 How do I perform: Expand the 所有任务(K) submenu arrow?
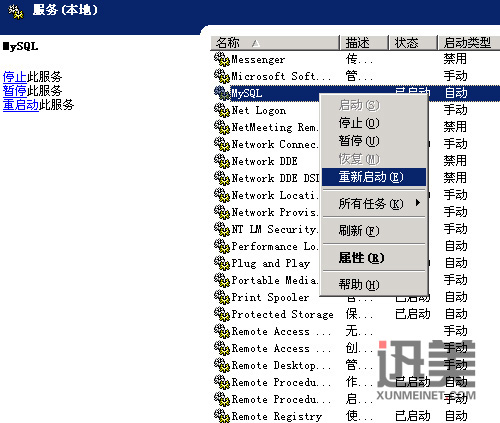418,203
